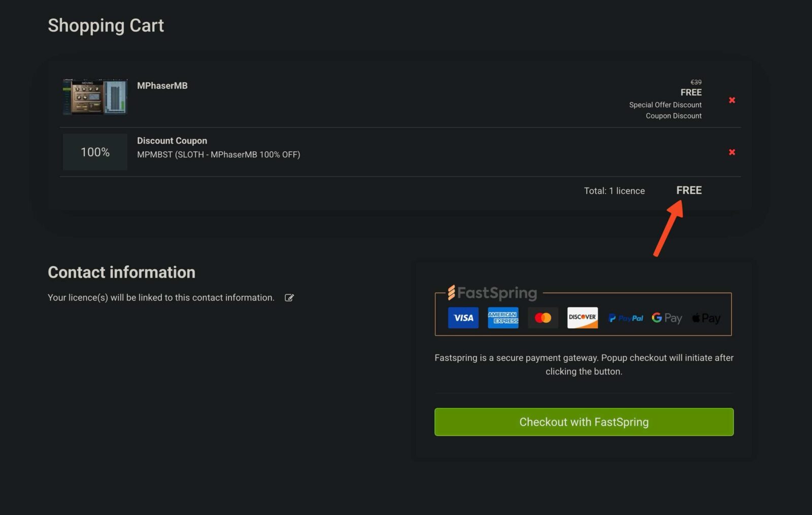Screen dimensions: 812x515
Task: Click the Visa card icon
Action: pos(463,318)
